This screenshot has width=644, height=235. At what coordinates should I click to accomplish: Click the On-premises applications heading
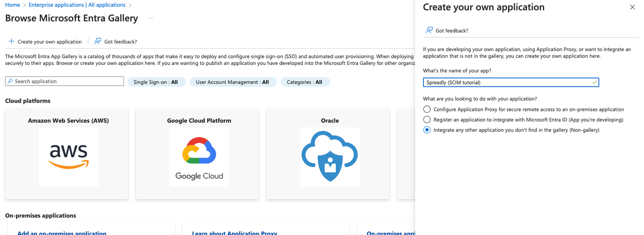[41, 216]
